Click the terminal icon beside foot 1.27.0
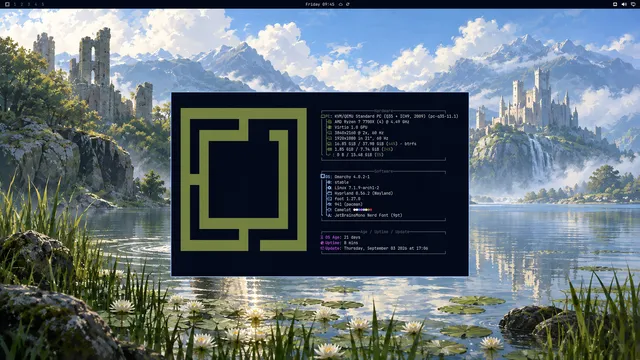The height and width of the screenshot is (360, 640). pos(329,199)
